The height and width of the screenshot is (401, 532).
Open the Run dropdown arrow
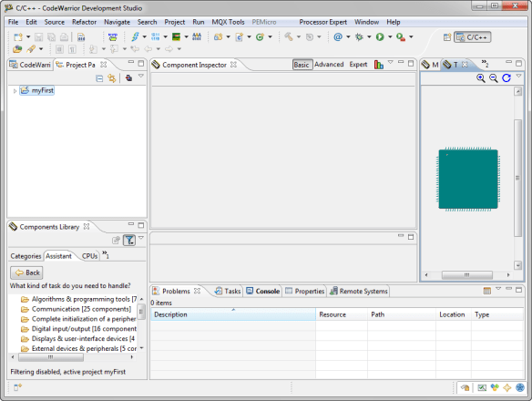pyautogui.click(x=390, y=37)
